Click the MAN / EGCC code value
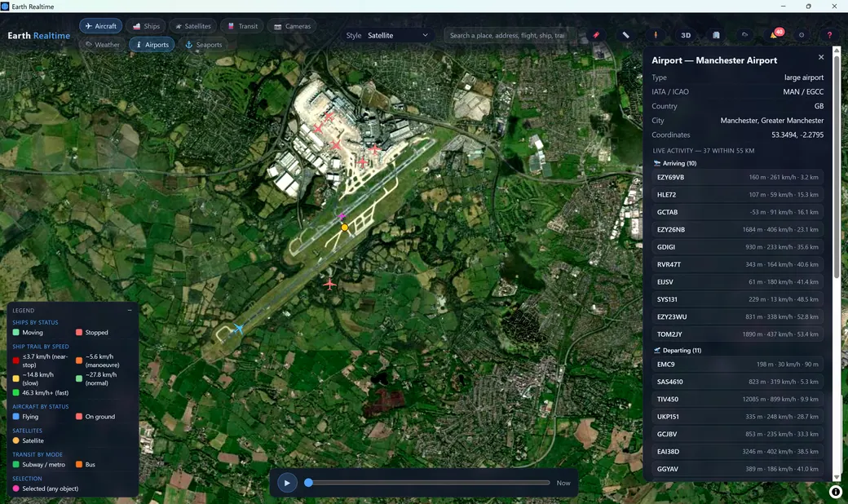Viewport: 848px width, 504px height. pyautogui.click(x=803, y=92)
